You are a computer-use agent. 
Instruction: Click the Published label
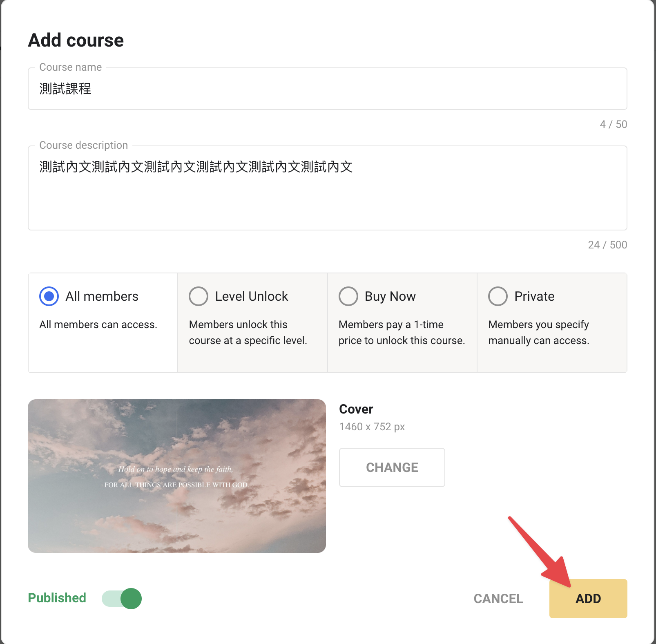click(57, 598)
